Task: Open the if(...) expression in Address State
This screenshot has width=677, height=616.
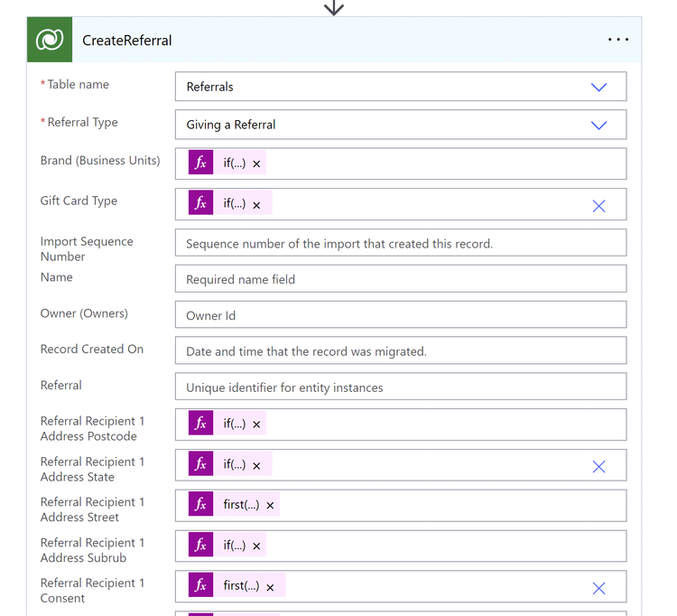Action: 234,464
